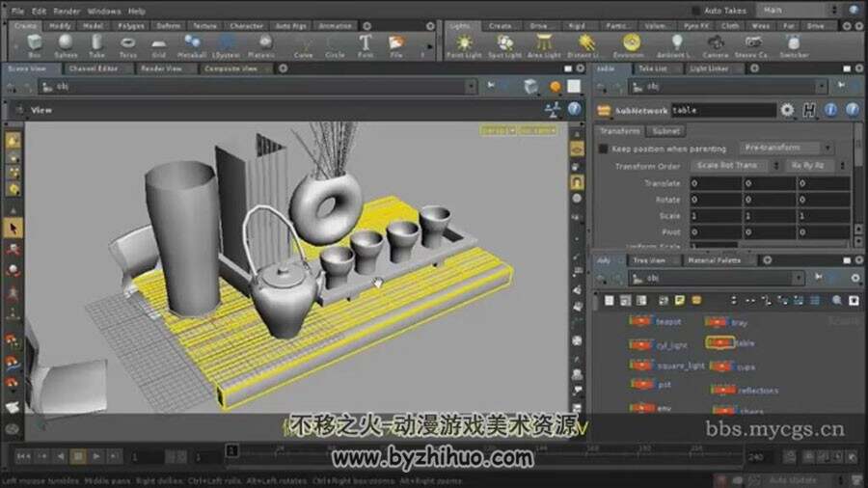868x488 pixels.
Task: Click the Play forward button
Action: (x=96, y=456)
